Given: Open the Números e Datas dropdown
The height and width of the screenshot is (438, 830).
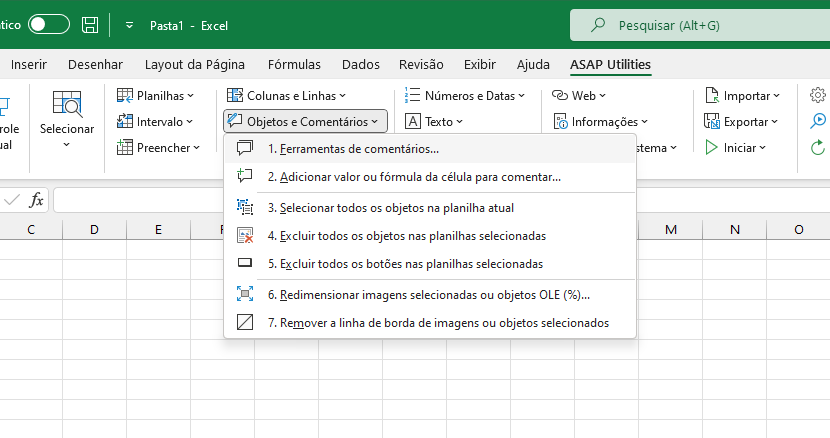Looking at the screenshot, I should coord(465,95).
